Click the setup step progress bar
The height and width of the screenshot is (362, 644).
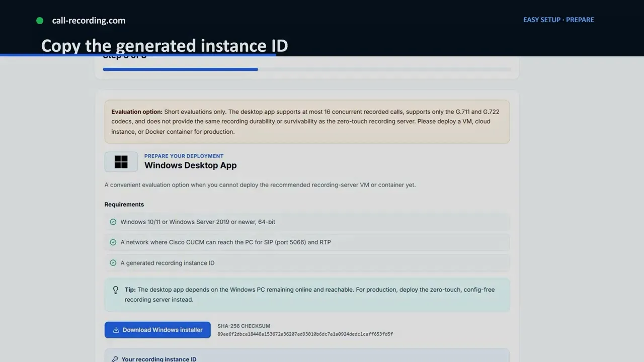click(307, 69)
